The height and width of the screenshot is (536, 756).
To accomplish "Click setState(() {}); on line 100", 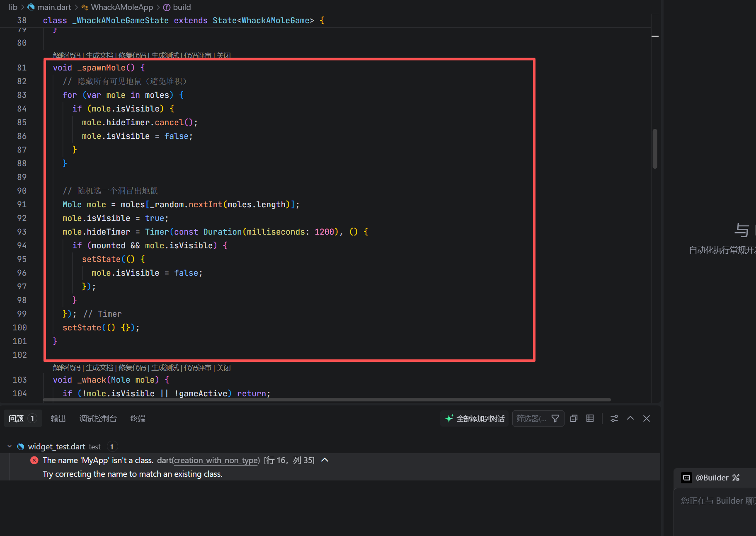I will click(101, 327).
